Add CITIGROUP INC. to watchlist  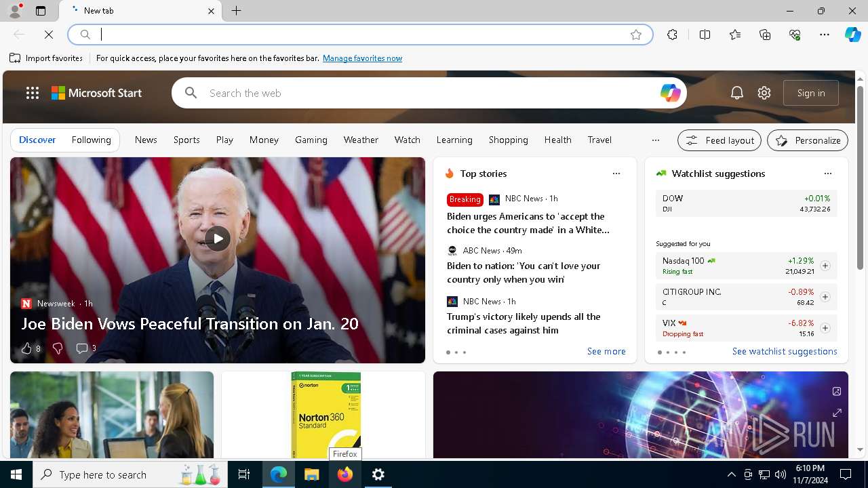825,297
